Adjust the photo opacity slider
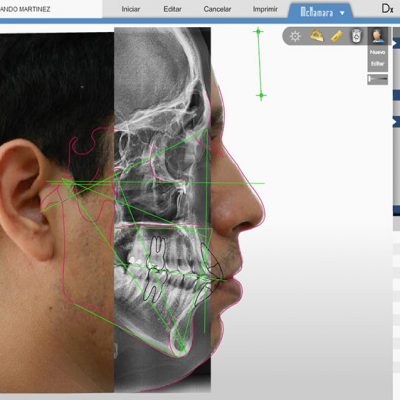 point(378,79)
